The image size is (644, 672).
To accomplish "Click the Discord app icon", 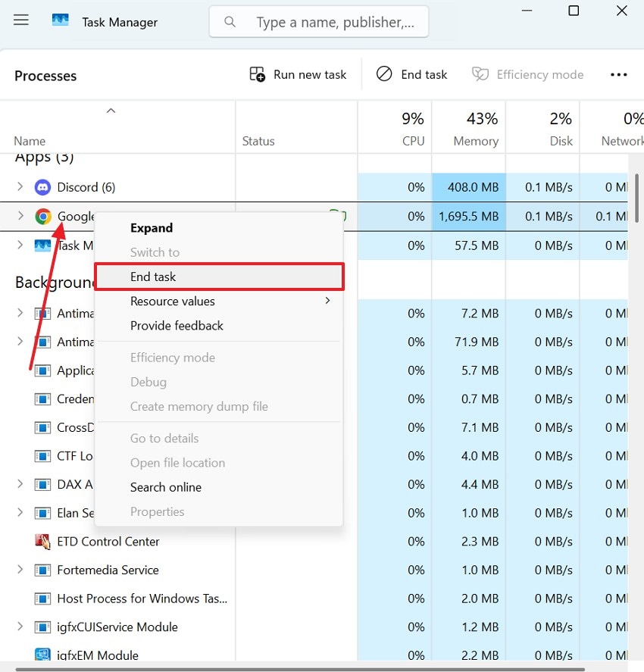I will click(42, 187).
